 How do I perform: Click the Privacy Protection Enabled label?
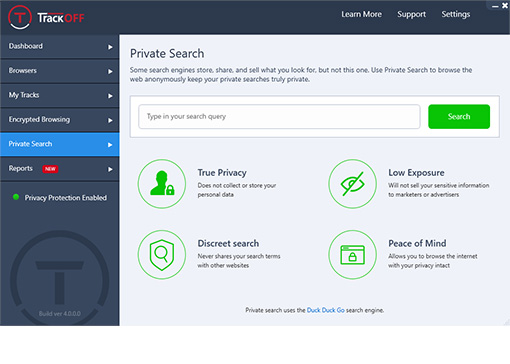66,198
